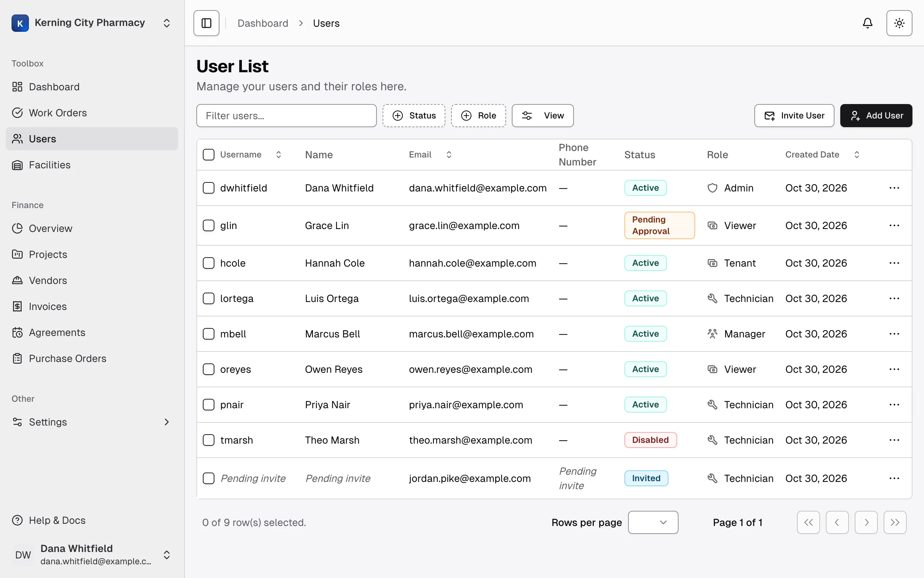Viewport: 924px width, 578px height.
Task: Open Dana Whitfield account menu
Action: (x=92, y=555)
